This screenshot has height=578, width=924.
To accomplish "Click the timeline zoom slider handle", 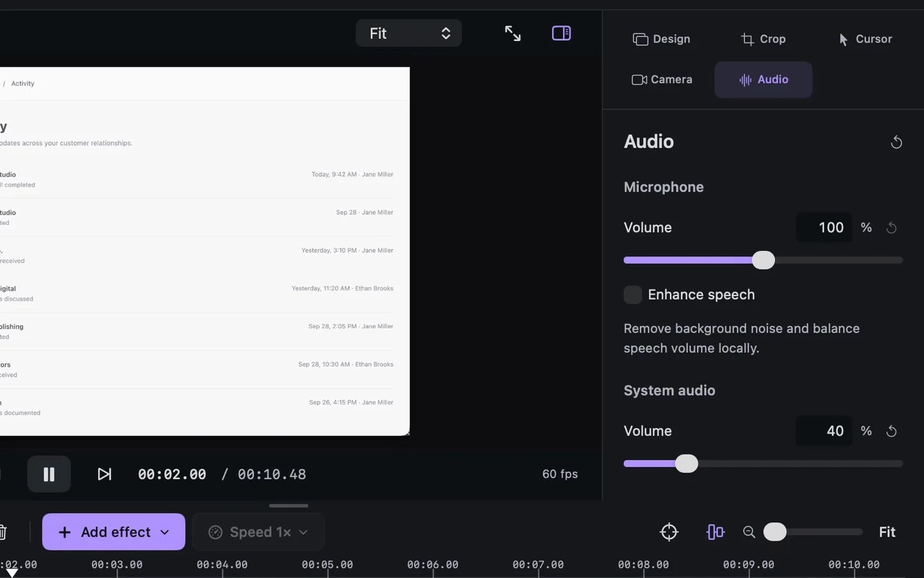I will (774, 532).
